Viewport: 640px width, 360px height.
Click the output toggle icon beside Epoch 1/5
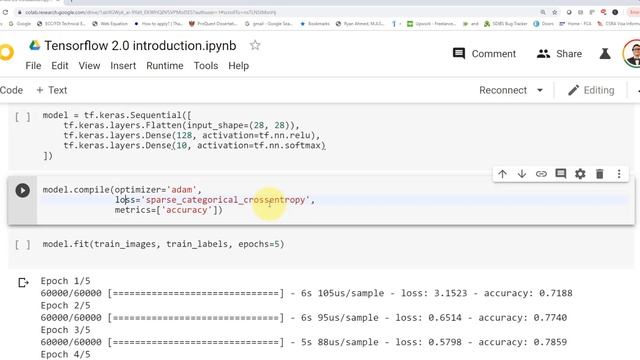(23, 282)
